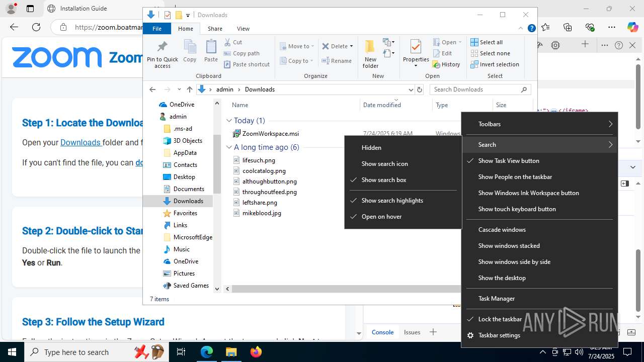644x362 pixels.
Task: Toggle Show People on the taskbar
Action: pos(539,177)
